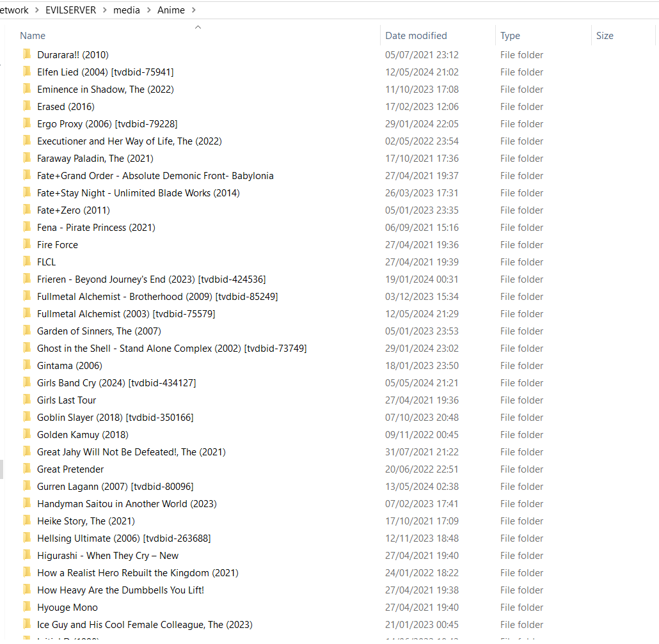Screen dimensions: 659x644
Task: Select the Anime breadcrumb segment
Action: tap(171, 10)
